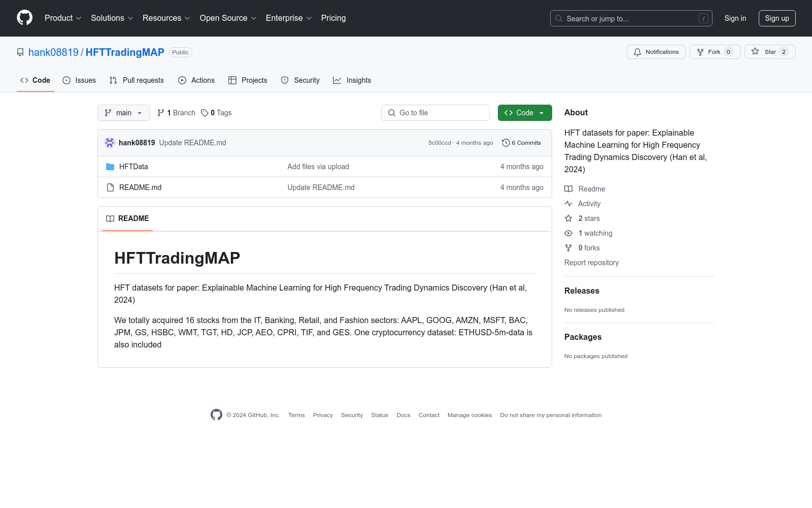Open the README.md file
The width and height of the screenshot is (812, 508).
(x=140, y=187)
